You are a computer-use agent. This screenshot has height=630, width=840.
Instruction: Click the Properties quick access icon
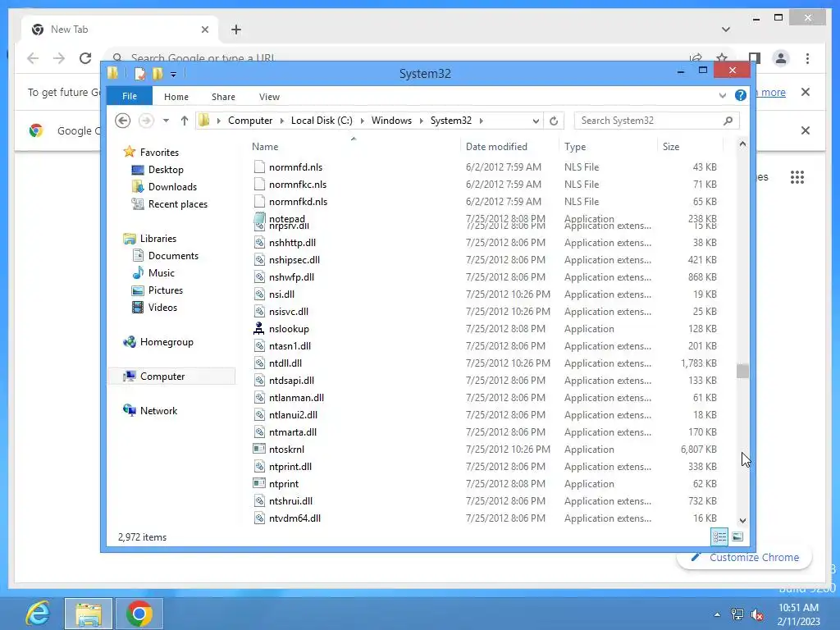139,73
